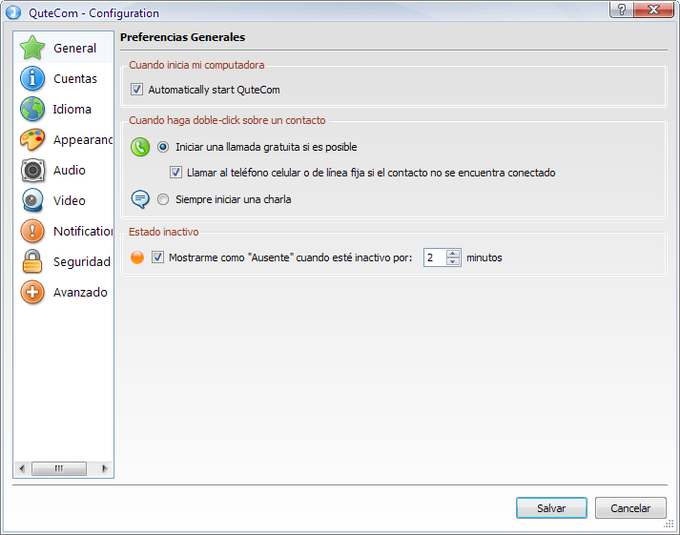680x535 pixels.
Task: Click the orange plus Avanzado icon
Action: 32,292
